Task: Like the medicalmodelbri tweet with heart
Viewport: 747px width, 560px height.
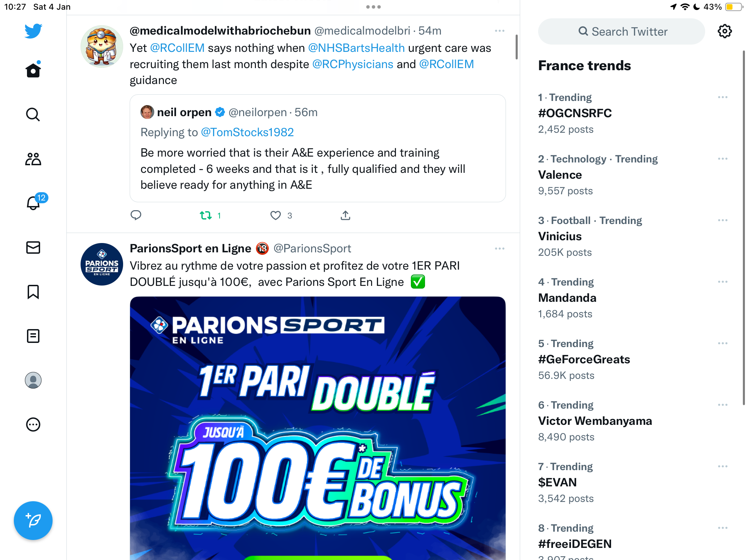Action: coord(275,215)
